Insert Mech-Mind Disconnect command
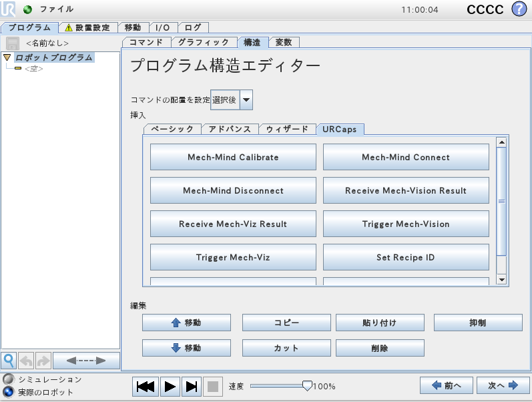The image size is (532, 402). 233,190
